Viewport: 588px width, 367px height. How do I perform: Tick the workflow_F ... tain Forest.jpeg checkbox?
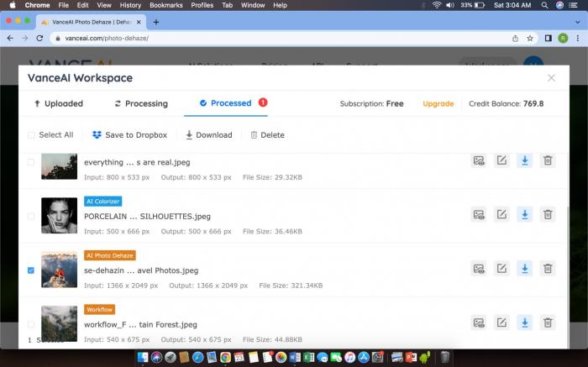[31, 324]
